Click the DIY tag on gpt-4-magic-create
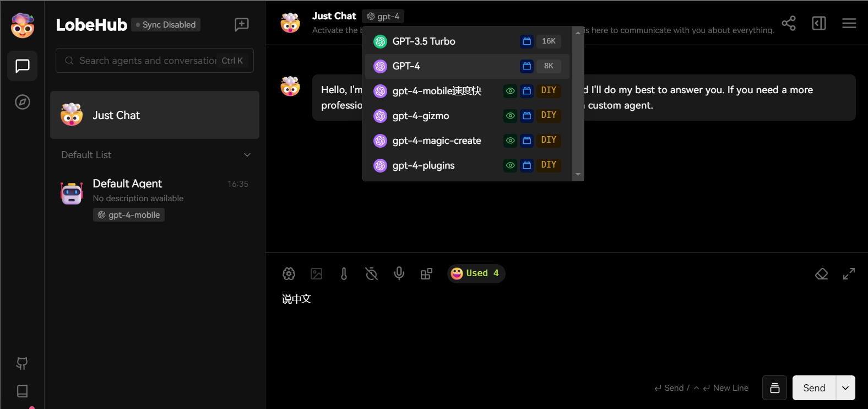Screen dimensions: 868x409 tap(549, 140)
